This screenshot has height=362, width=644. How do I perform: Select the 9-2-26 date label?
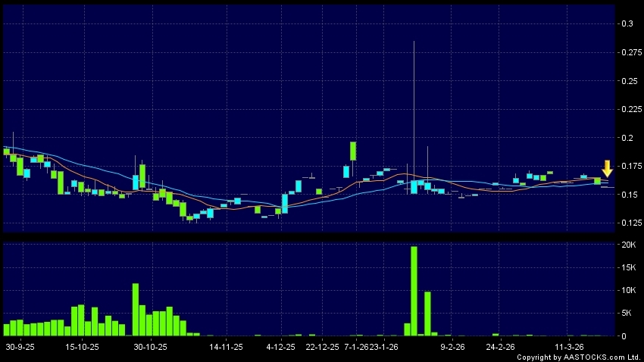point(452,347)
